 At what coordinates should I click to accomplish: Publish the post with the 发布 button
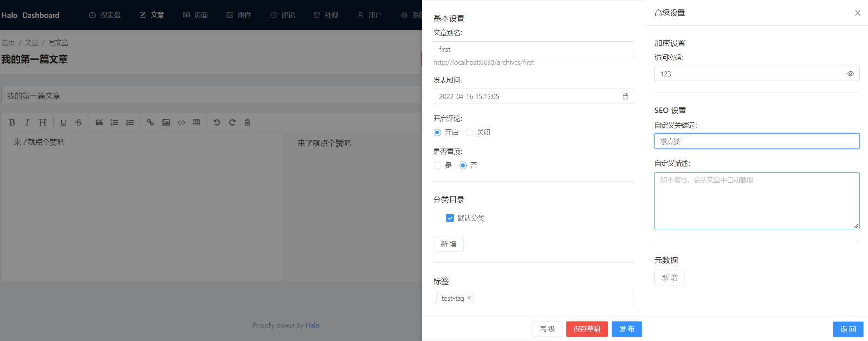626,329
